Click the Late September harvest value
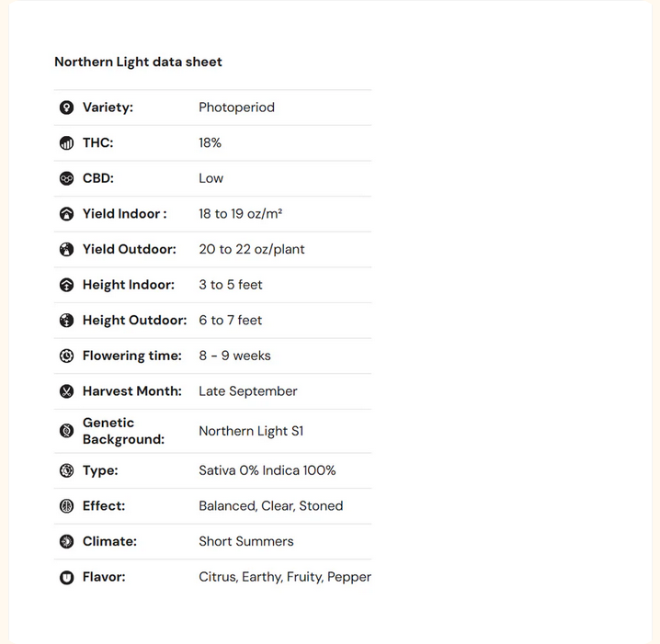The width and height of the screenshot is (660, 644). click(x=247, y=391)
